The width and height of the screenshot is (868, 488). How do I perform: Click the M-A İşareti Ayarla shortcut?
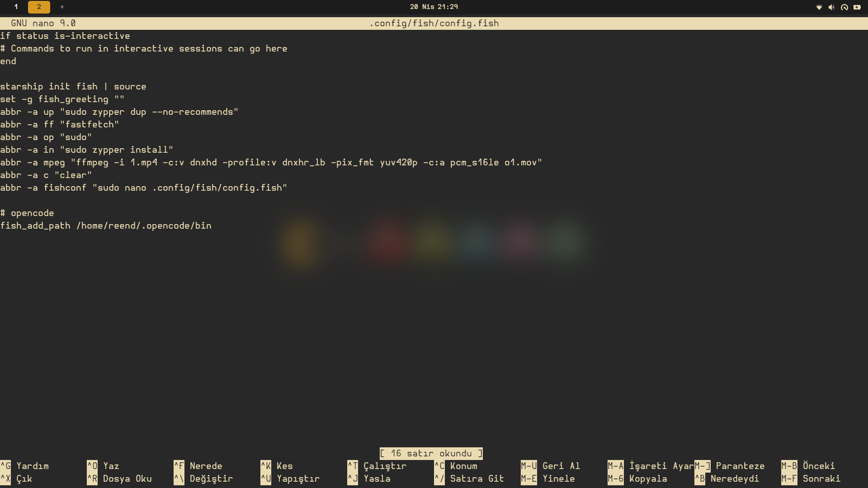651,466
